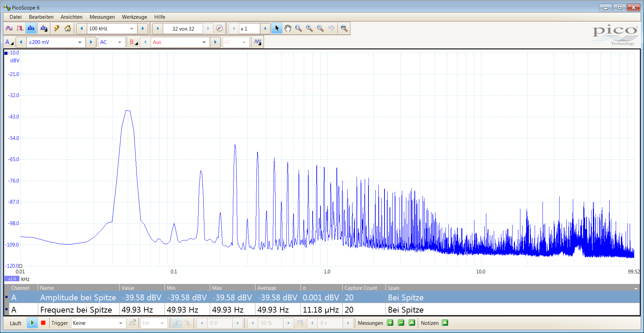Delete measurement with minus icon
The image size is (644, 333).
click(x=401, y=323)
